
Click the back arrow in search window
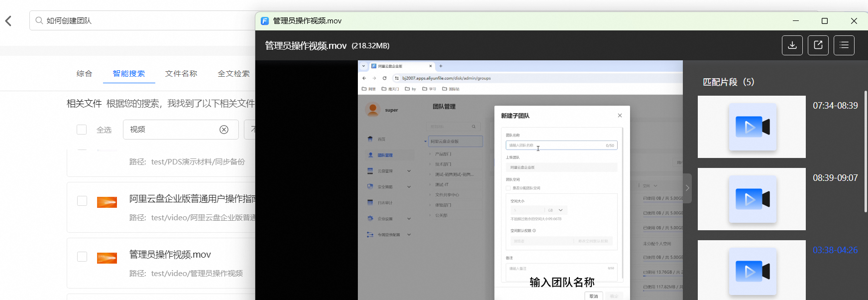(x=8, y=21)
